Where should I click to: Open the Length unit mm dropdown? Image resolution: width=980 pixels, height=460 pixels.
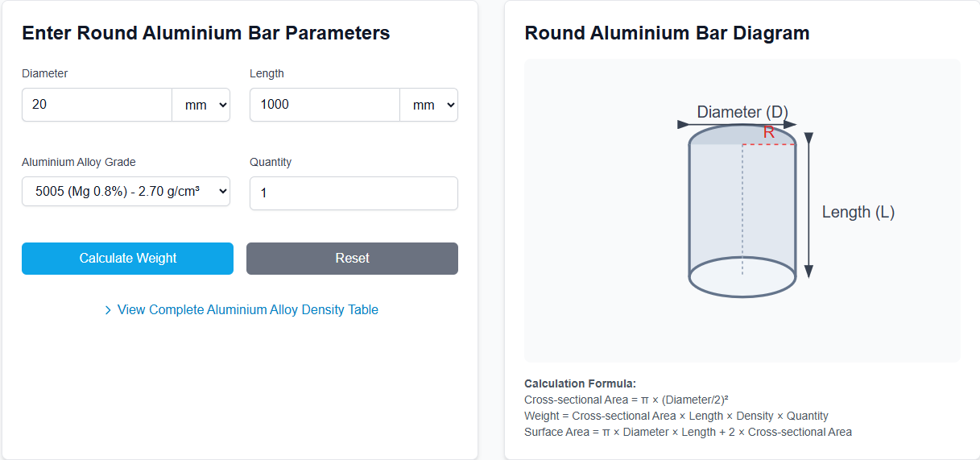coord(429,105)
